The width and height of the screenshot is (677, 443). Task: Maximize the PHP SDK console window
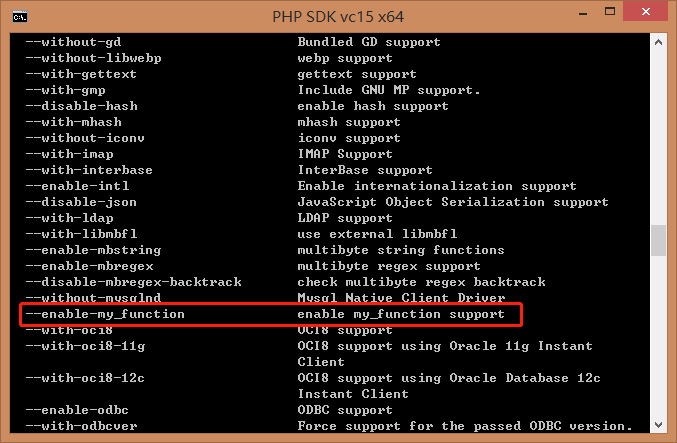click(x=610, y=12)
